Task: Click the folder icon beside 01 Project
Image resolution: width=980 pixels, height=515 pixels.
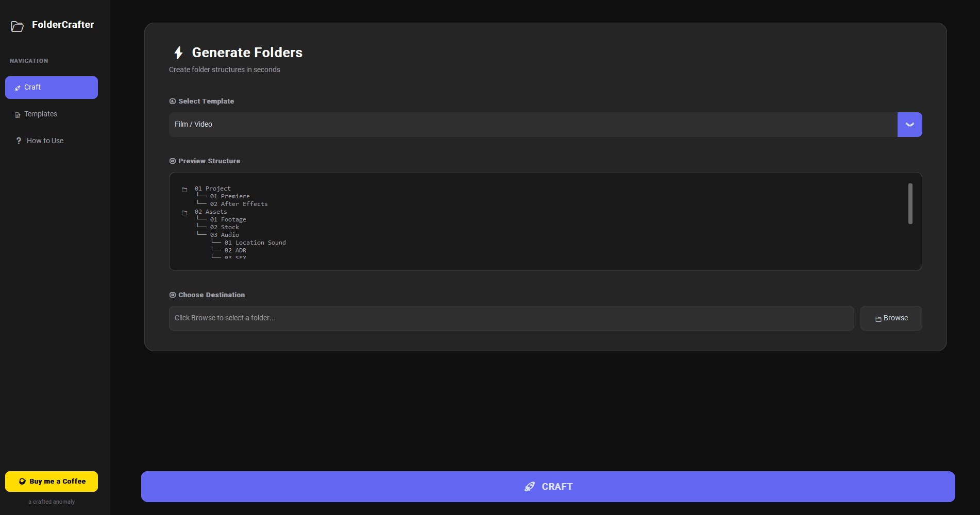Action: click(184, 190)
